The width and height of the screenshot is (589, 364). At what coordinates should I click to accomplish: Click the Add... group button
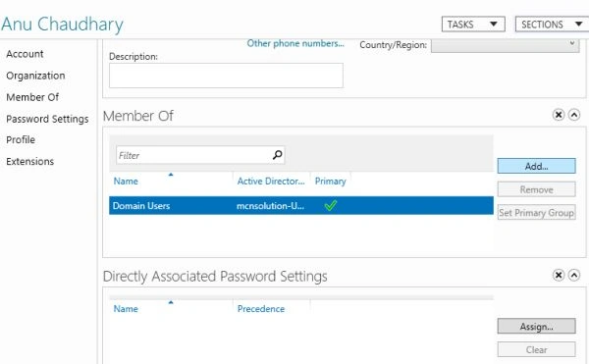(x=536, y=166)
